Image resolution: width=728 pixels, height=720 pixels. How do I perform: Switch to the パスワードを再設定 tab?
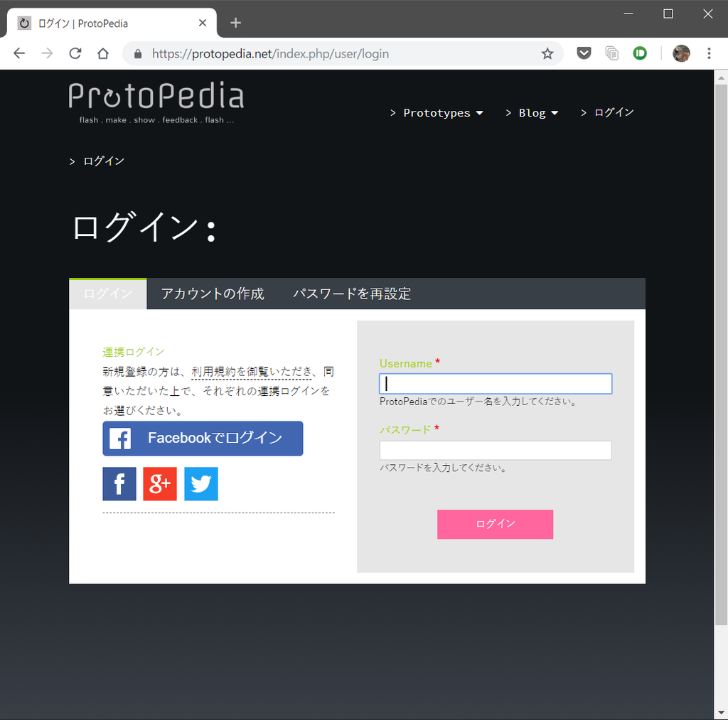pyautogui.click(x=352, y=294)
